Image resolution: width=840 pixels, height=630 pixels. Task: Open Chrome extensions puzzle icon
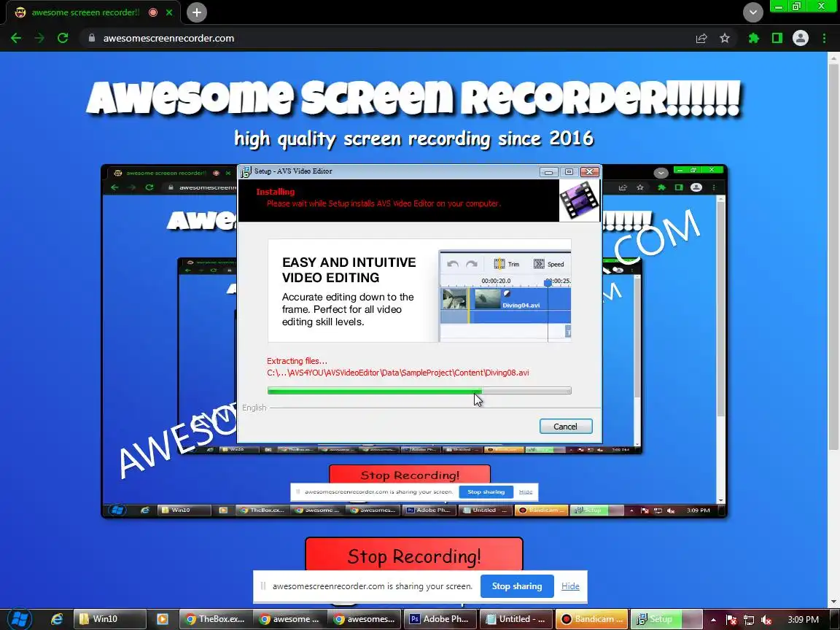click(x=754, y=38)
